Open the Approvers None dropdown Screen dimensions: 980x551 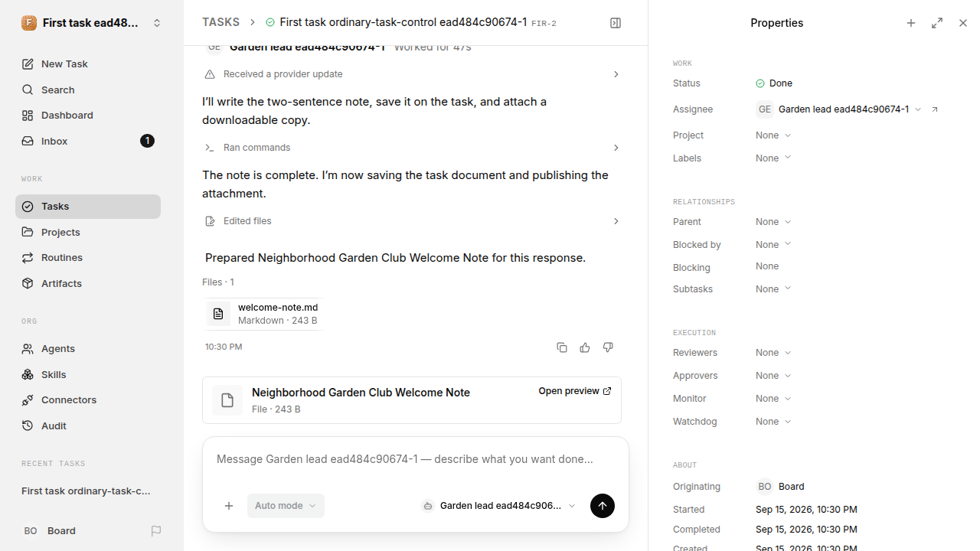[x=773, y=376]
